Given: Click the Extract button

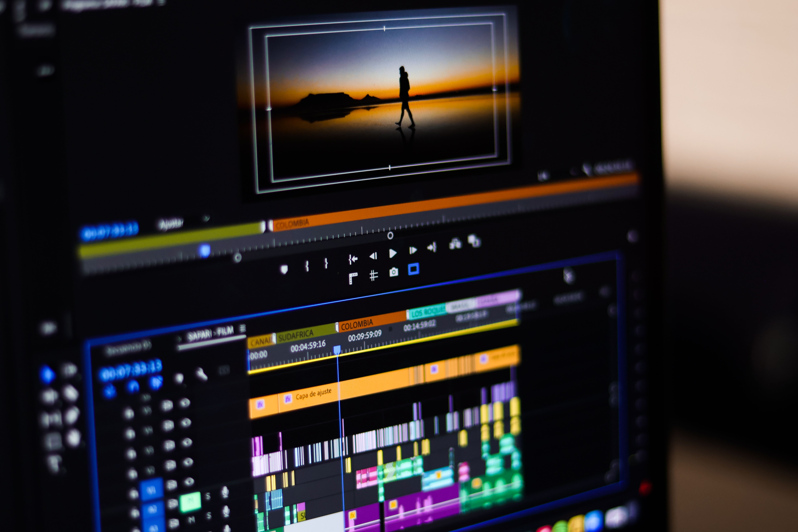Looking at the screenshot, I should tap(474, 241).
